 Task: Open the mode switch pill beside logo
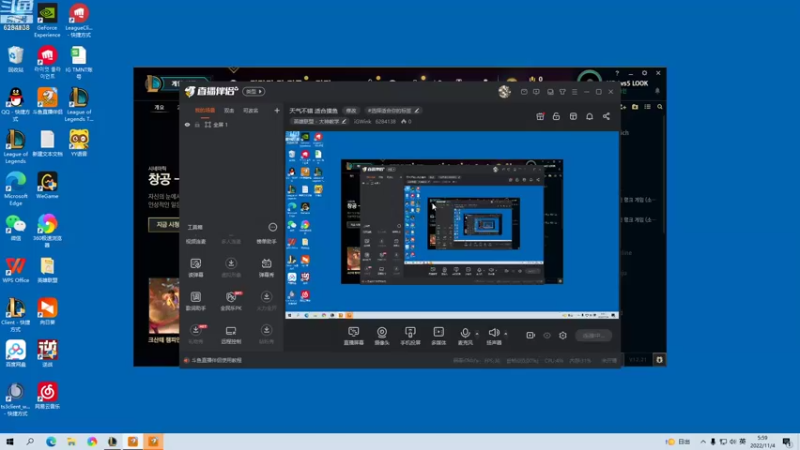tap(254, 91)
